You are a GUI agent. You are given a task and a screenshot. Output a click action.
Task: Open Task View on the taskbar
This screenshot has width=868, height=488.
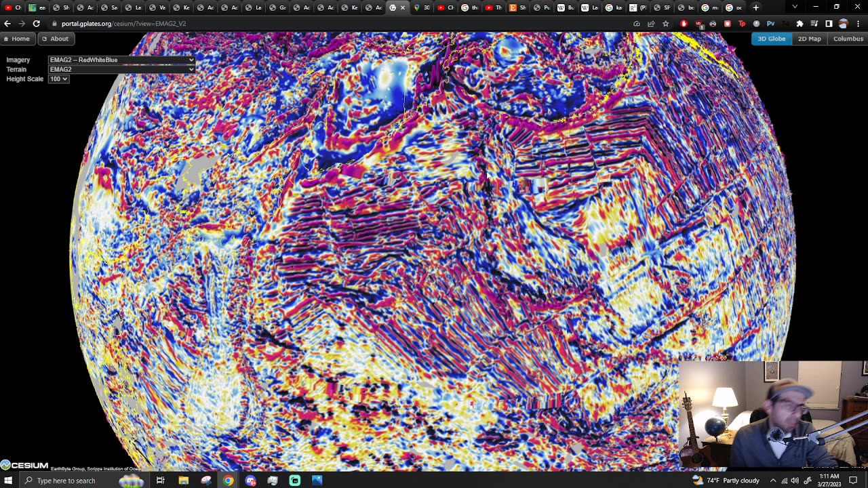[x=161, y=481]
